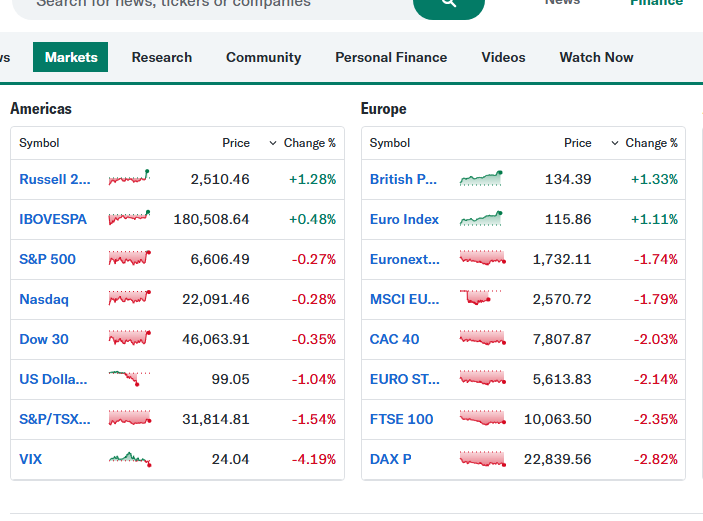Open the DAX P quote link
The height and width of the screenshot is (521, 703).
pyautogui.click(x=391, y=459)
